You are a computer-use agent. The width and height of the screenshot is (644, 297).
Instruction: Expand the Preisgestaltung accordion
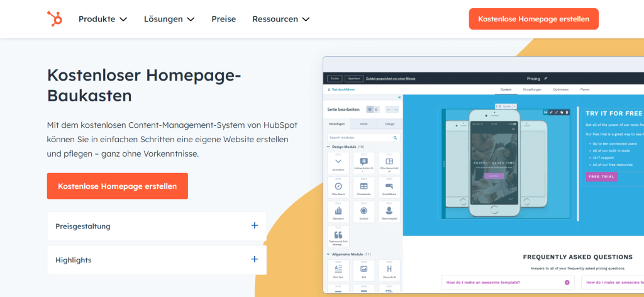[157, 226]
